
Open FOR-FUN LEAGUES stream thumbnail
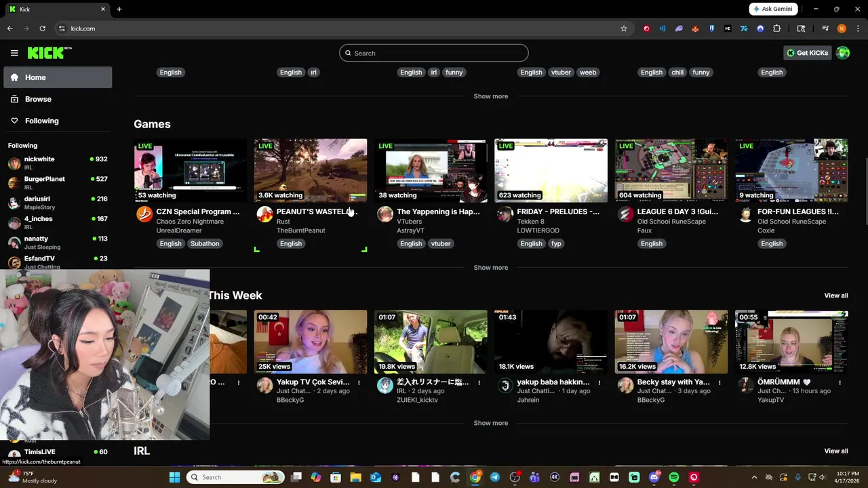point(791,170)
